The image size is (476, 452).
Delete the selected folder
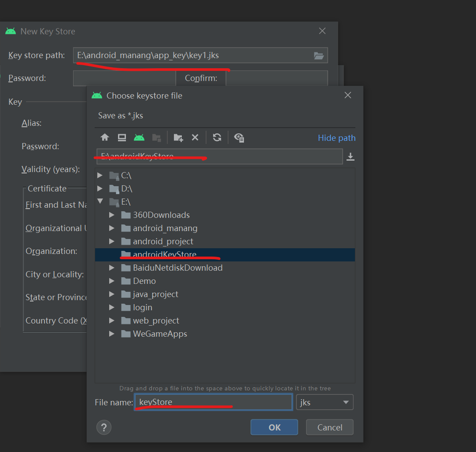point(195,137)
